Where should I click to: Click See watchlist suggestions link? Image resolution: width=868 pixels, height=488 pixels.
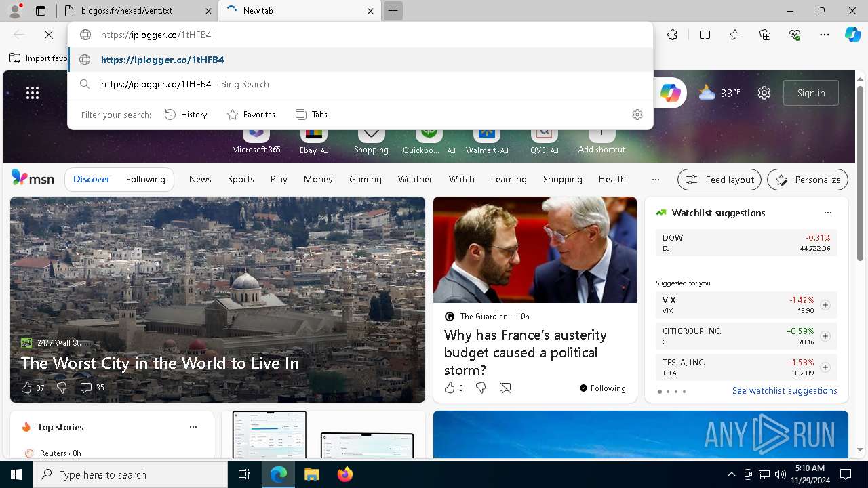coord(785,391)
